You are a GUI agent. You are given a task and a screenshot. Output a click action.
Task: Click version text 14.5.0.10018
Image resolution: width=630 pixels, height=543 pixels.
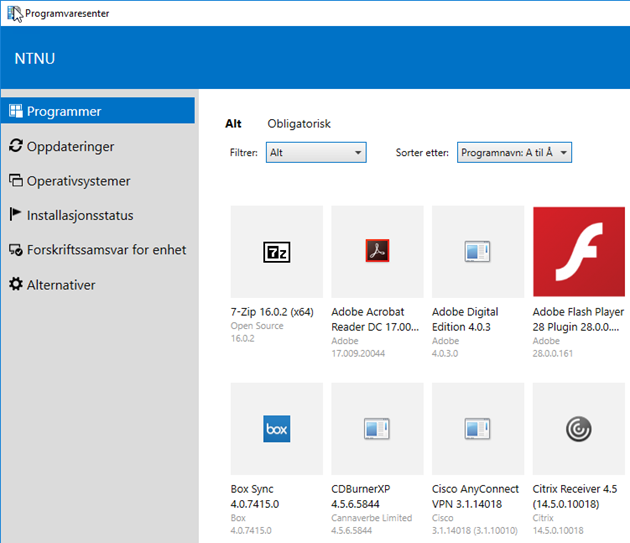[x=558, y=531]
